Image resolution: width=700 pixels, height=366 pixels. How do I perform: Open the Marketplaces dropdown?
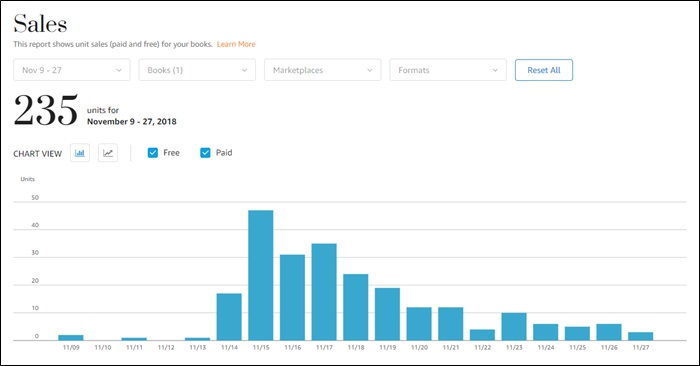(323, 70)
